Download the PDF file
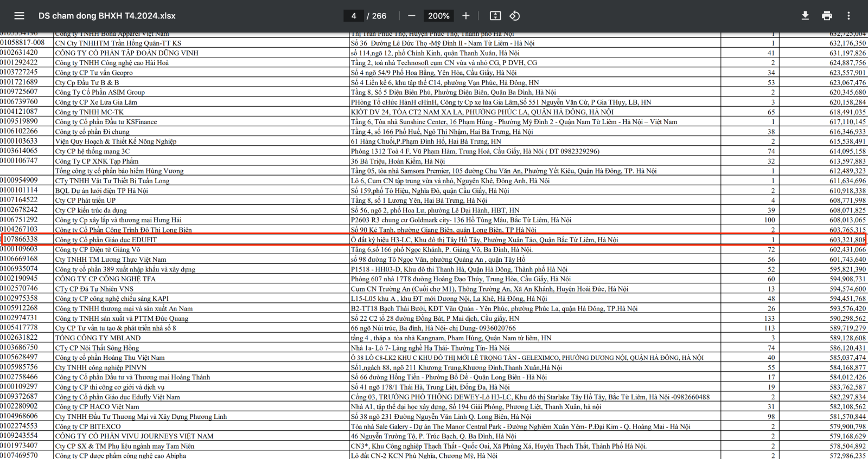Screen dimensions: 868x459 coord(805,16)
